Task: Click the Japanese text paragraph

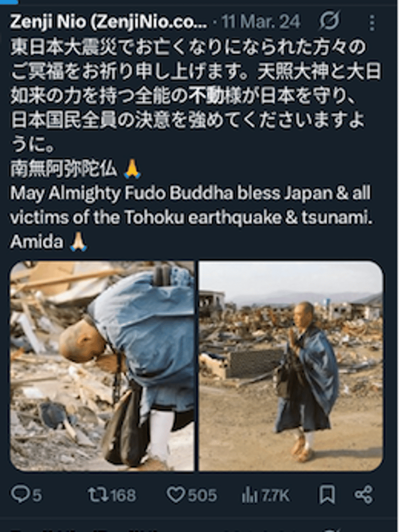Action: click(x=195, y=96)
